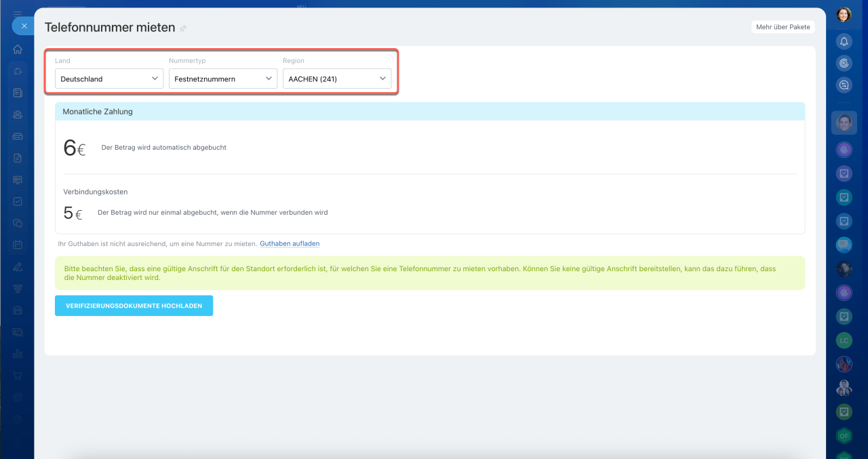Click the shopping cart icon in left sidebar

click(x=18, y=375)
